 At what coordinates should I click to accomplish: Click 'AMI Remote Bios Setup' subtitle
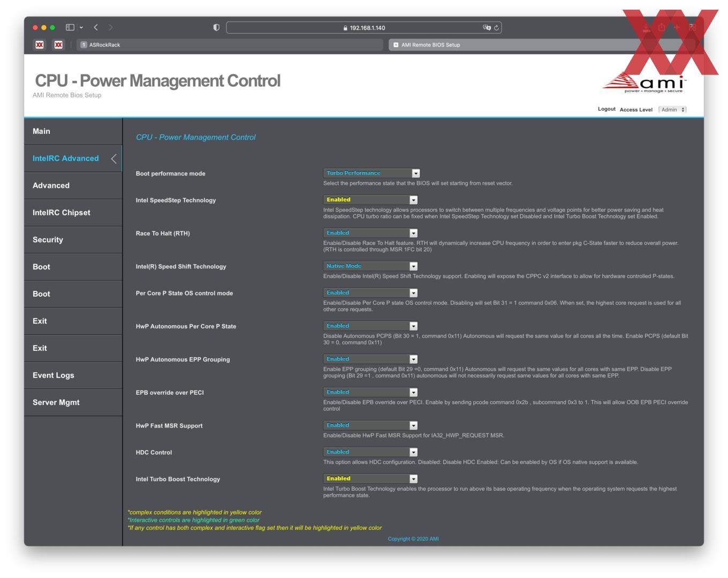[x=67, y=95]
